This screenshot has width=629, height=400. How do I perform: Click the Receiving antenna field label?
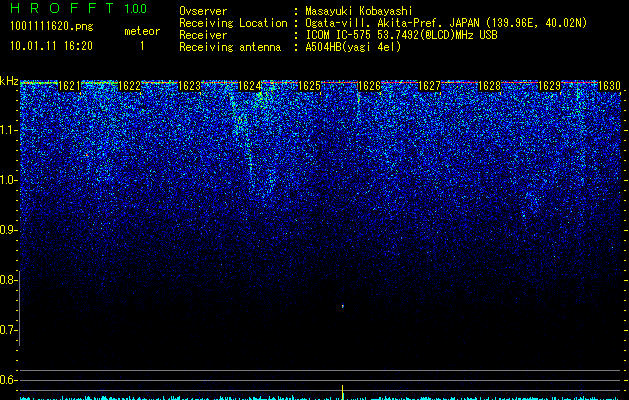(230, 47)
